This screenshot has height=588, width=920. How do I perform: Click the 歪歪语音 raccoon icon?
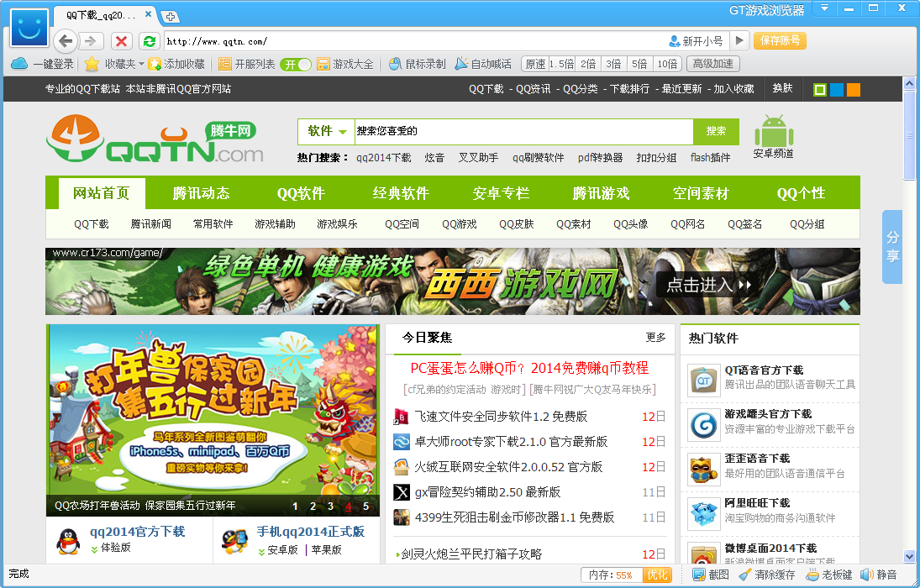coord(703,469)
